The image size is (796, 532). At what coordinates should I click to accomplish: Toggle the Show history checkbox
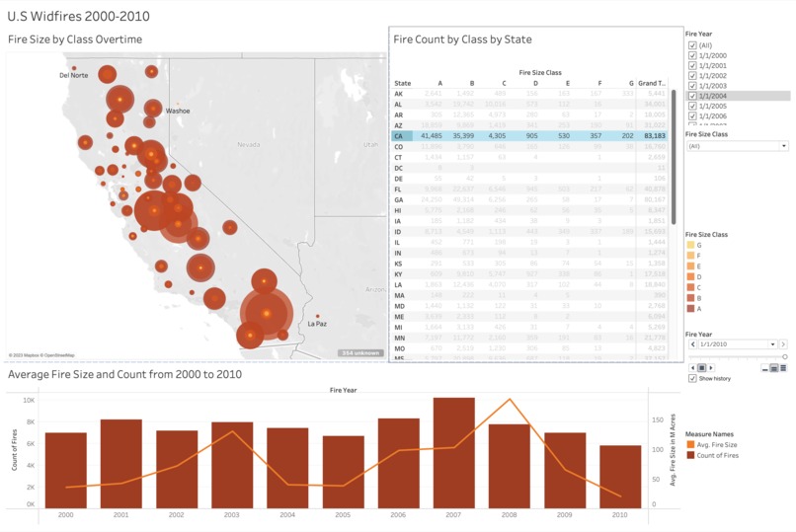[692, 378]
